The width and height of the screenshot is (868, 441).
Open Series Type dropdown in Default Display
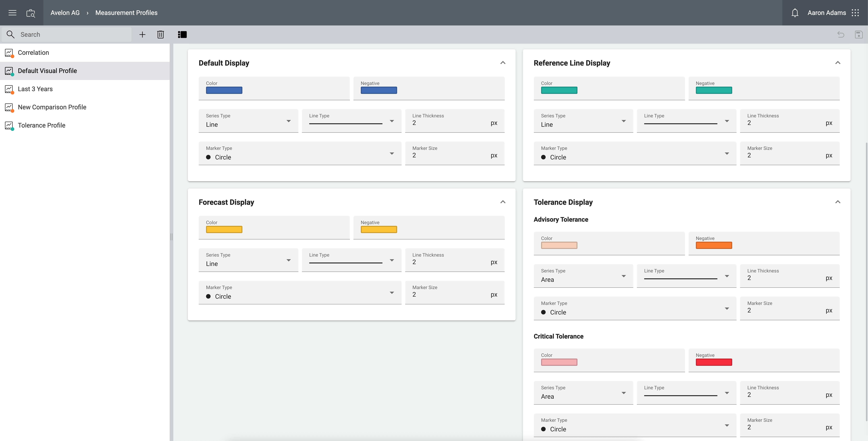(248, 121)
